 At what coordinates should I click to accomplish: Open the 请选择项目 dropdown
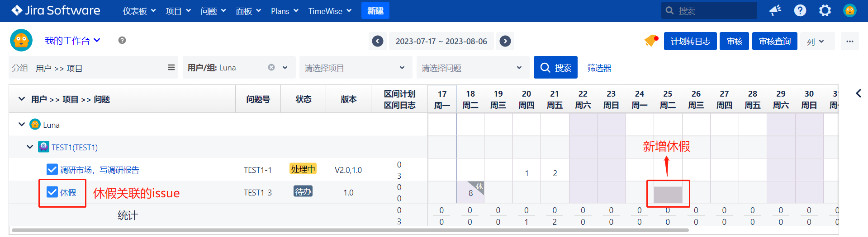point(355,68)
